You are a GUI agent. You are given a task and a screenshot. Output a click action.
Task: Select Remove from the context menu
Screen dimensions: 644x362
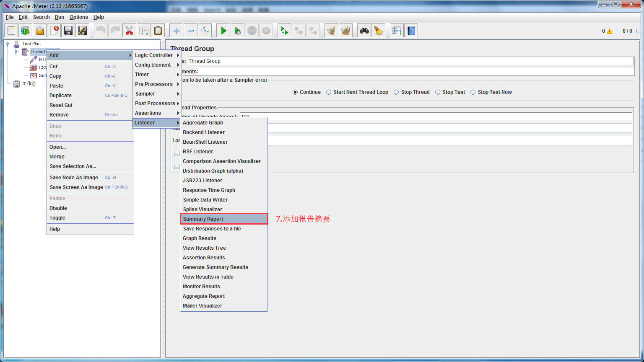pos(90,115)
